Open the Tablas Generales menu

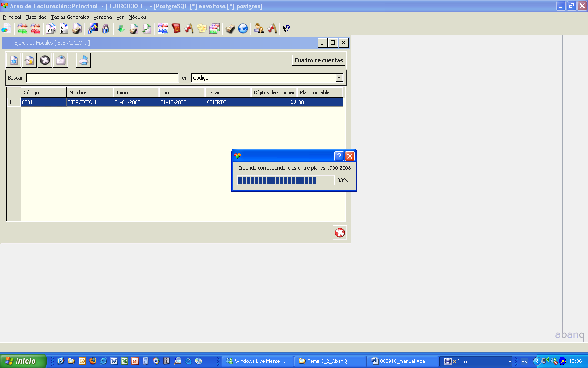[x=70, y=17]
